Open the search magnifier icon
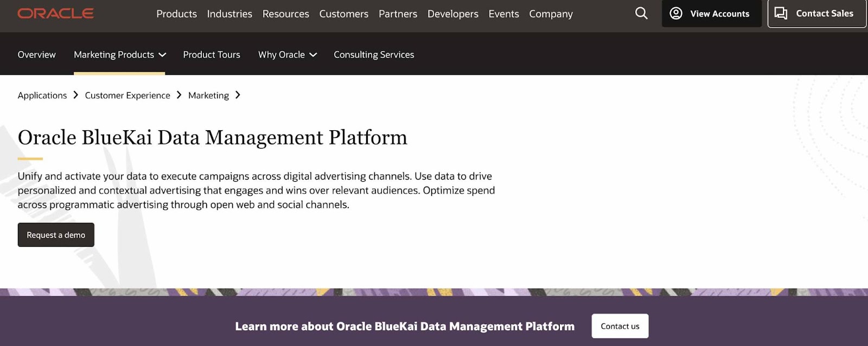The width and height of the screenshot is (868, 346). click(641, 13)
